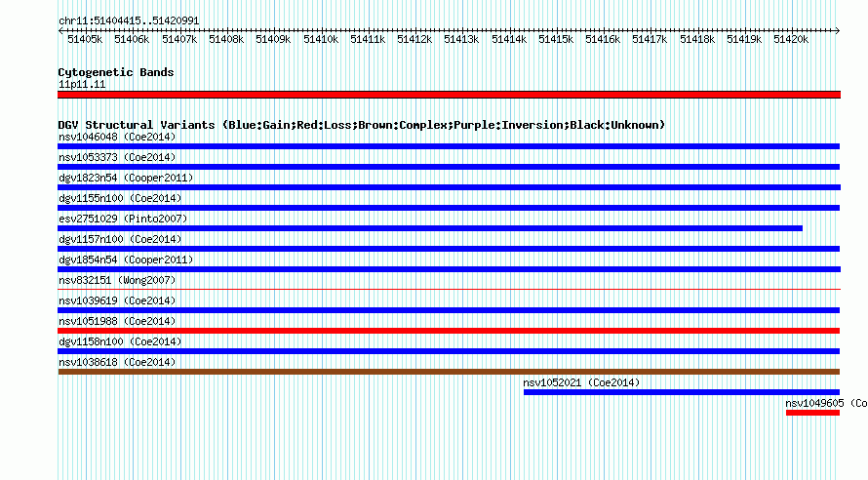Select the blue bar under dgv1155n100

coord(449,208)
